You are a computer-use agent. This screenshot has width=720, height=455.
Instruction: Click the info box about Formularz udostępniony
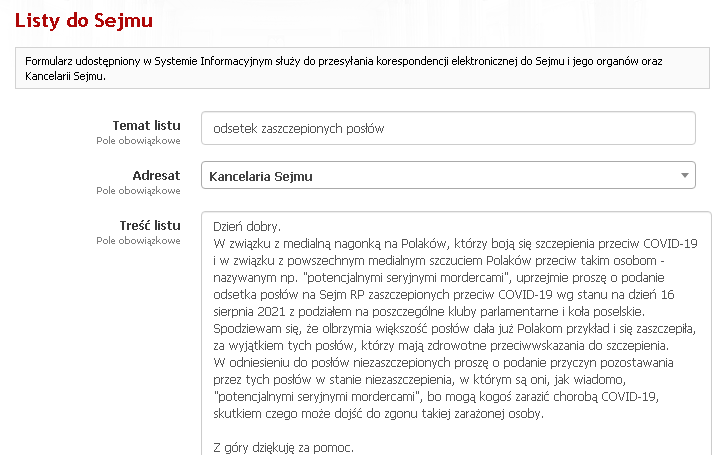(x=360, y=69)
